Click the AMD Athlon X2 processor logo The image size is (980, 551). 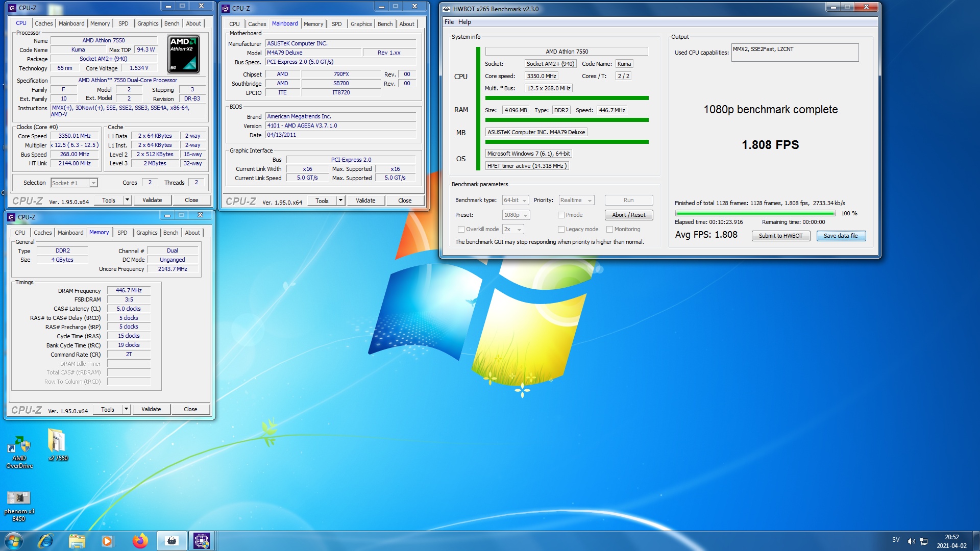[184, 54]
